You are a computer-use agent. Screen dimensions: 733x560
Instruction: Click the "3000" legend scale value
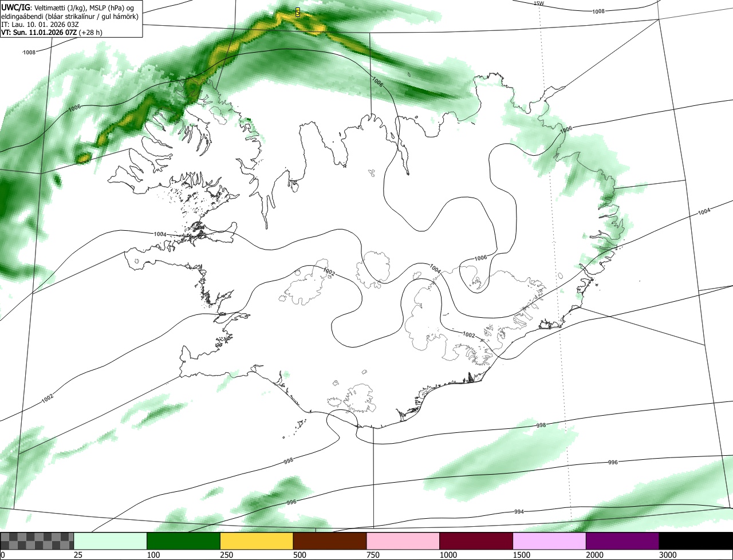click(x=668, y=555)
